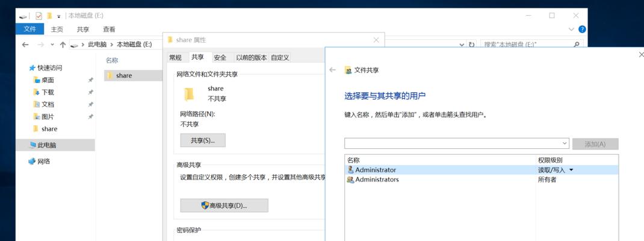Open share folder in navigation pane
This screenshot has width=644, height=241.
[x=49, y=129]
